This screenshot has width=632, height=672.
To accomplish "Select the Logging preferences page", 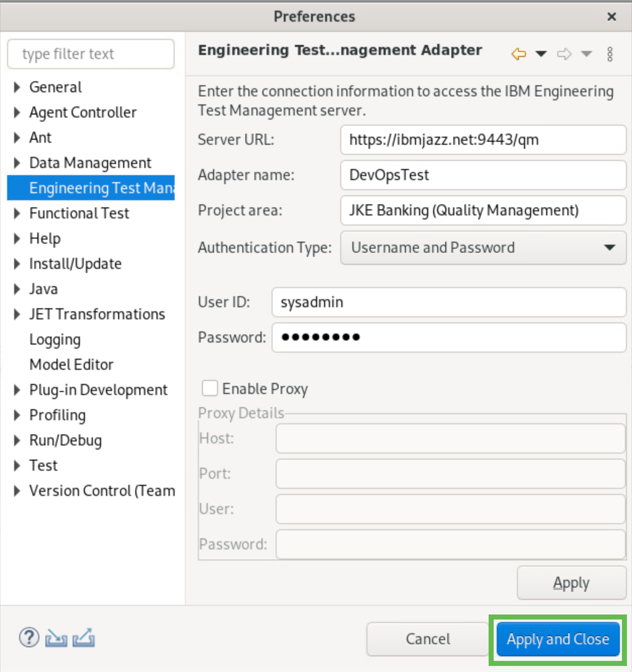I will [x=55, y=340].
